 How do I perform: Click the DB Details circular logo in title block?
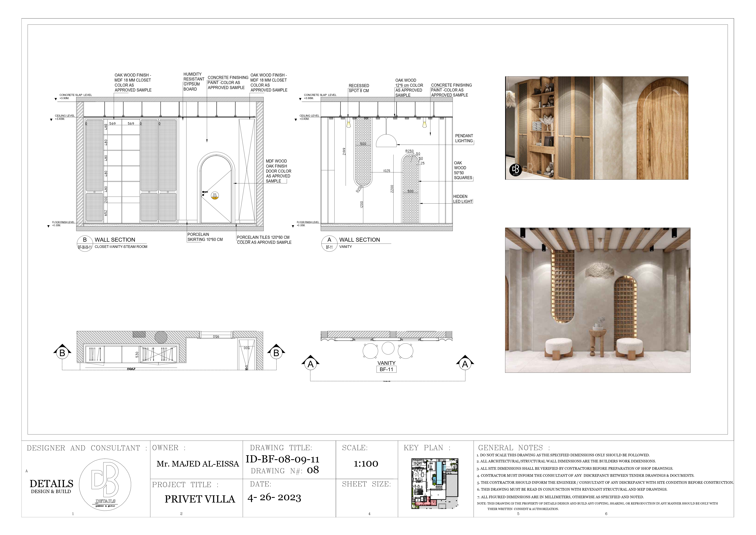(105, 485)
